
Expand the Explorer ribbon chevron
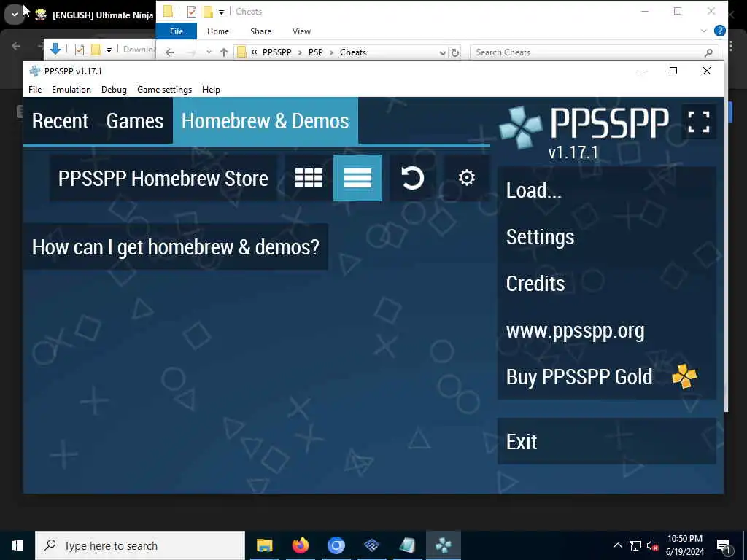click(x=704, y=31)
